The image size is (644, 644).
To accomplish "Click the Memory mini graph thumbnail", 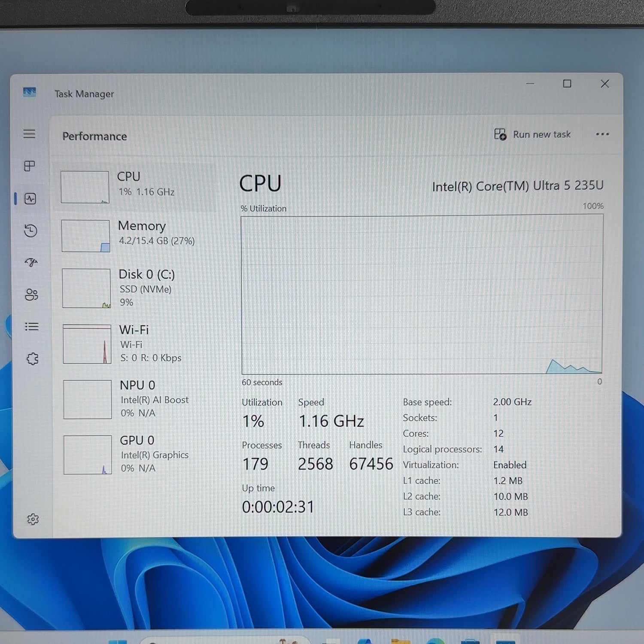I will [85, 236].
